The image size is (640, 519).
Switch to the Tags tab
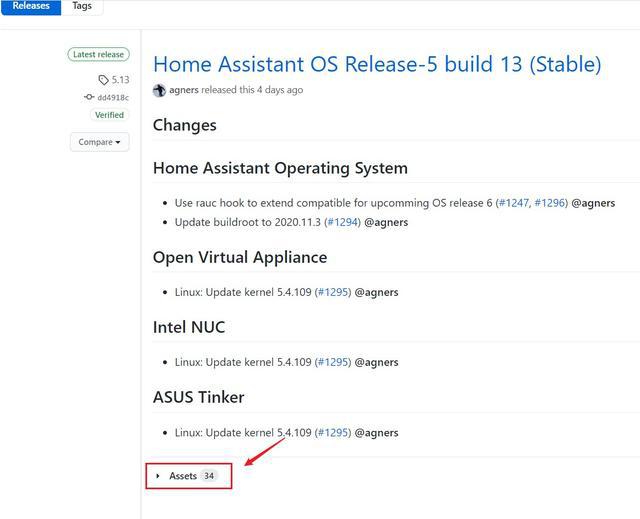coord(82,7)
